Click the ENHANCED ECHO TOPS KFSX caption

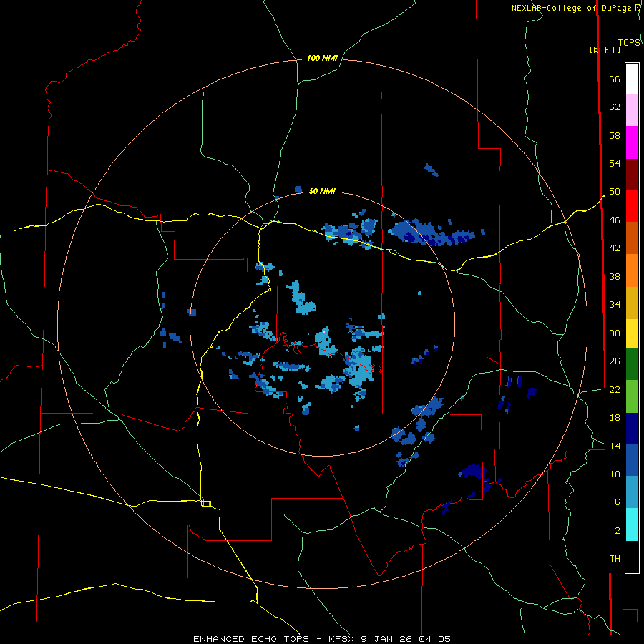pos(322,639)
